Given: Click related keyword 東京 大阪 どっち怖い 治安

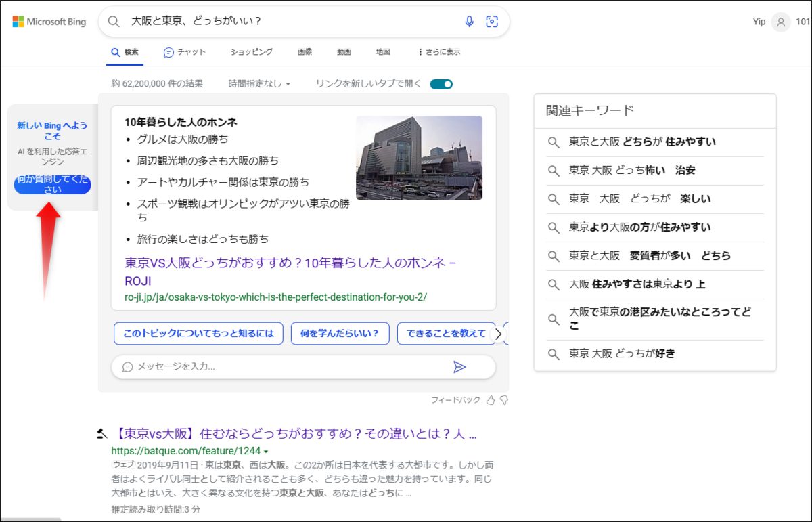Looking at the screenshot, I should [632, 171].
